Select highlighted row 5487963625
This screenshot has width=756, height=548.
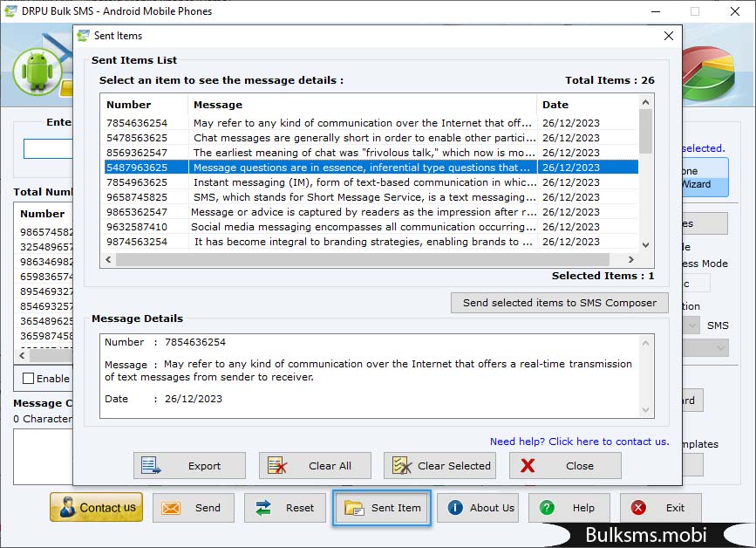(371, 168)
